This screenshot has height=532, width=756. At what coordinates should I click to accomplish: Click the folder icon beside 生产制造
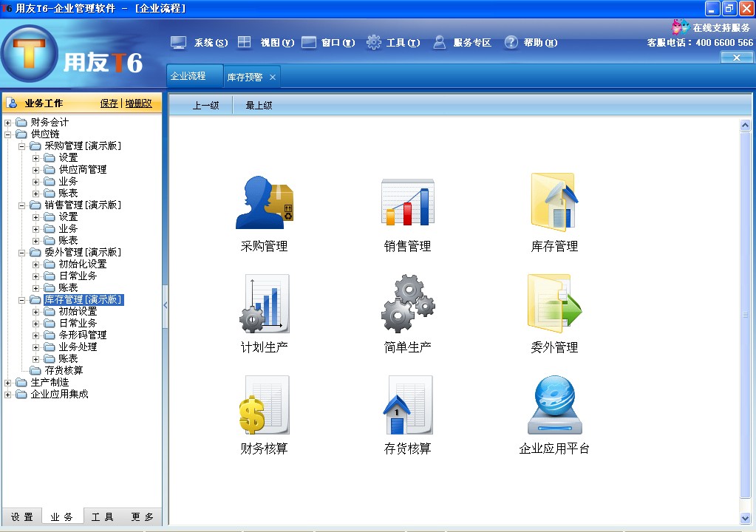[21, 382]
